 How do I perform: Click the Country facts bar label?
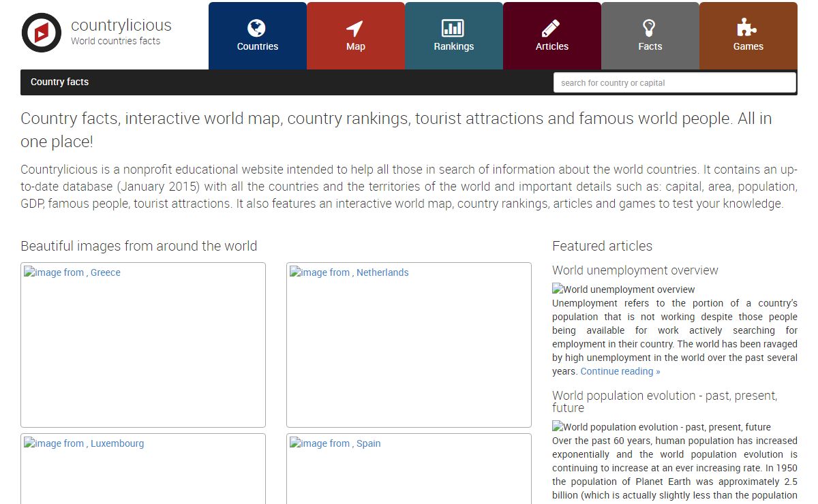[x=59, y=82]
